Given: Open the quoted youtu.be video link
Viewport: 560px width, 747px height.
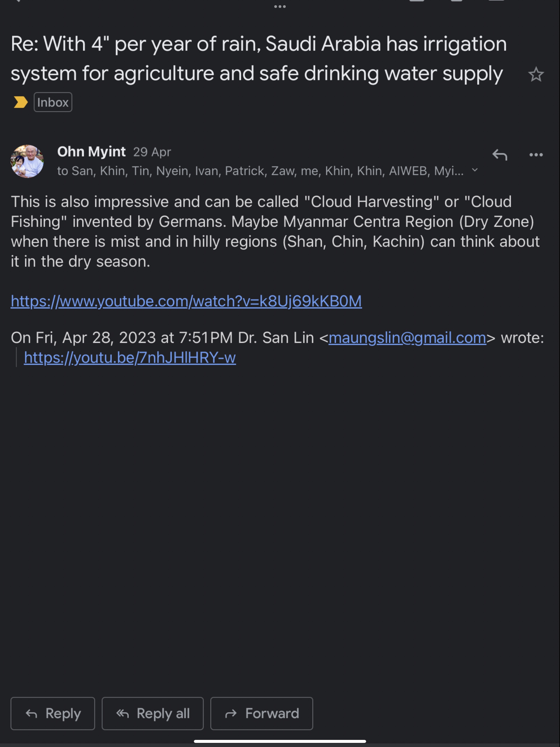Looking at the screenshot, I should pos(130,358).
